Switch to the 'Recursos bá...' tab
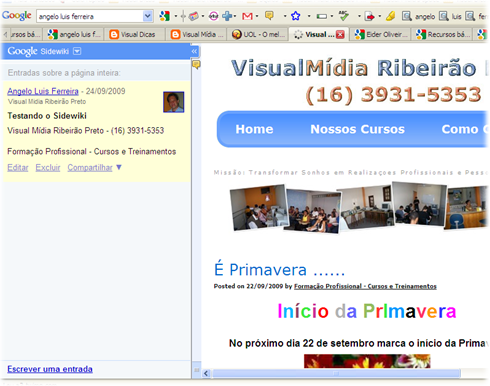This screenshot has height=386, width=490. [443, 34]
